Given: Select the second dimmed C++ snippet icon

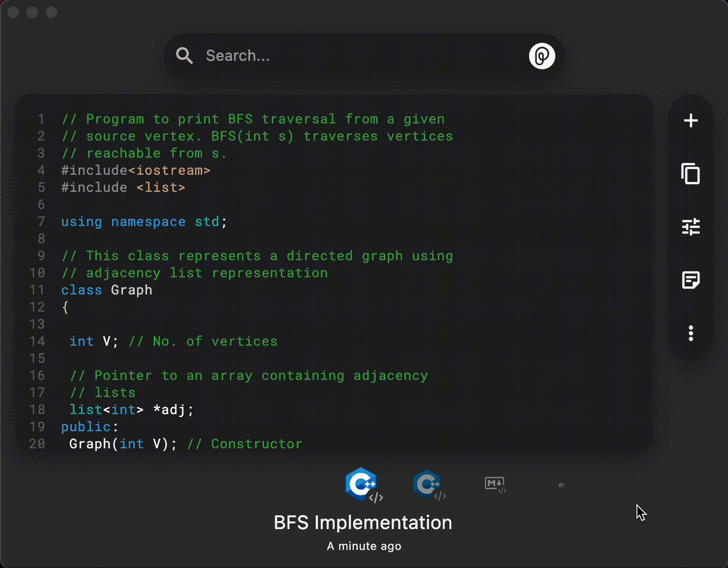Looking at the screenshot, I should pos(429,485).
